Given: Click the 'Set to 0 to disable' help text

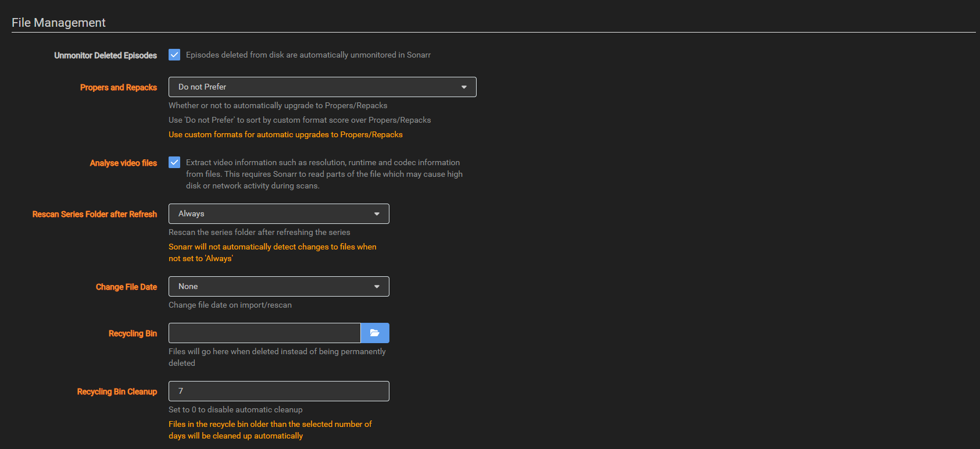Looking at the screenshot, I should (235, 409).
